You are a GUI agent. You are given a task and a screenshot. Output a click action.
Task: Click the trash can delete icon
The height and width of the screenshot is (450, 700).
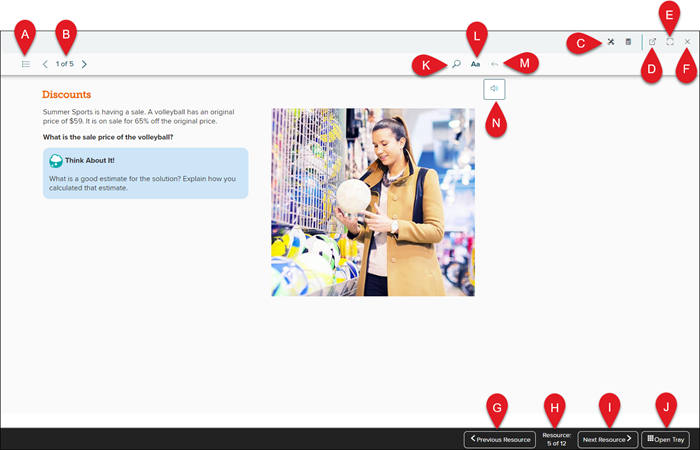point(628,42)
